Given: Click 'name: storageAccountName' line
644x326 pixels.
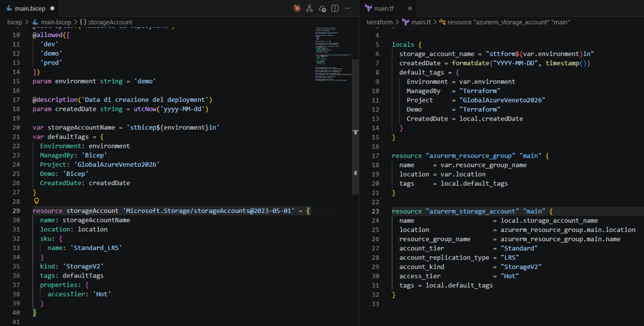Looking at the screenshot, I should pyautogui.click(x=85, y=220).
